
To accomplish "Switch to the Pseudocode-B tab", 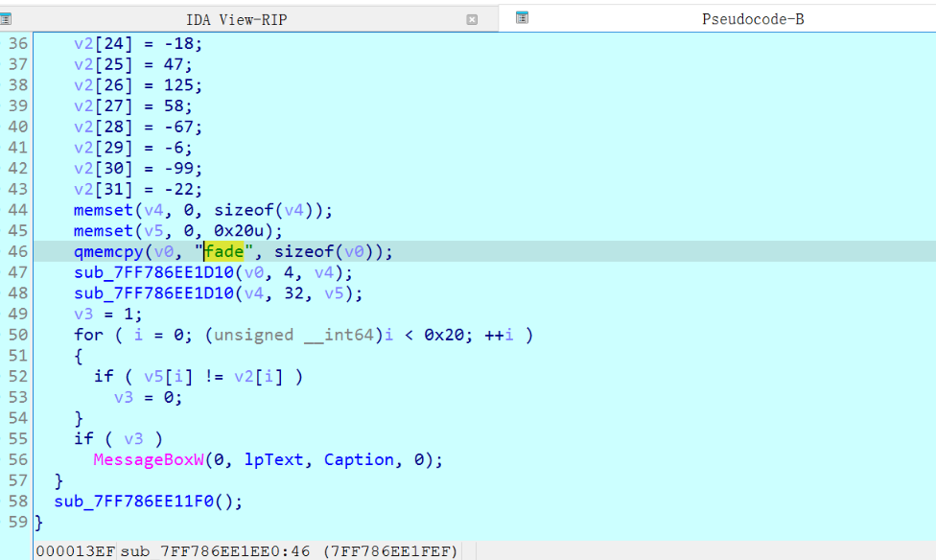I will point(752,19).
